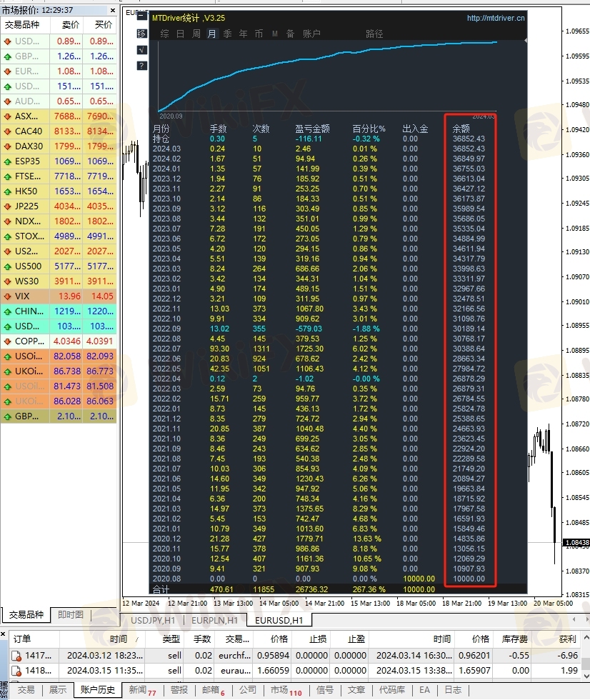The width and height of the screenshot is (590, 700).
Task: Close the terminal panel
Action: [x=3, y=634]
